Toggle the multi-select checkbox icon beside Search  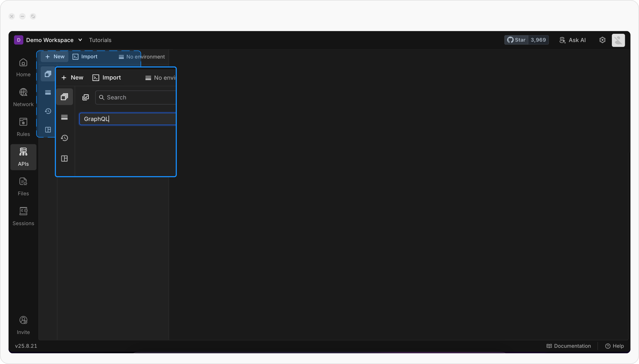pos(85,97)
